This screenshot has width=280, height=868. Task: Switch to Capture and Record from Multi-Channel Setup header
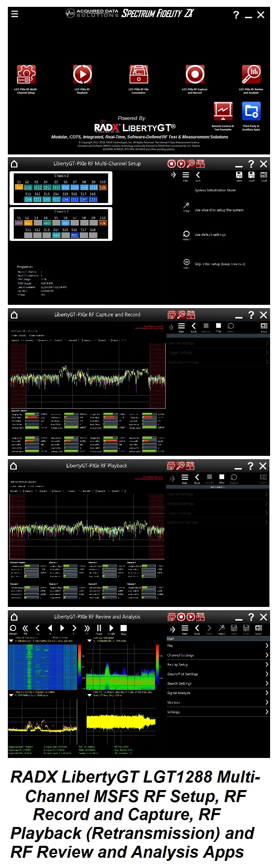pyautogui.click(x=171, y=164)
